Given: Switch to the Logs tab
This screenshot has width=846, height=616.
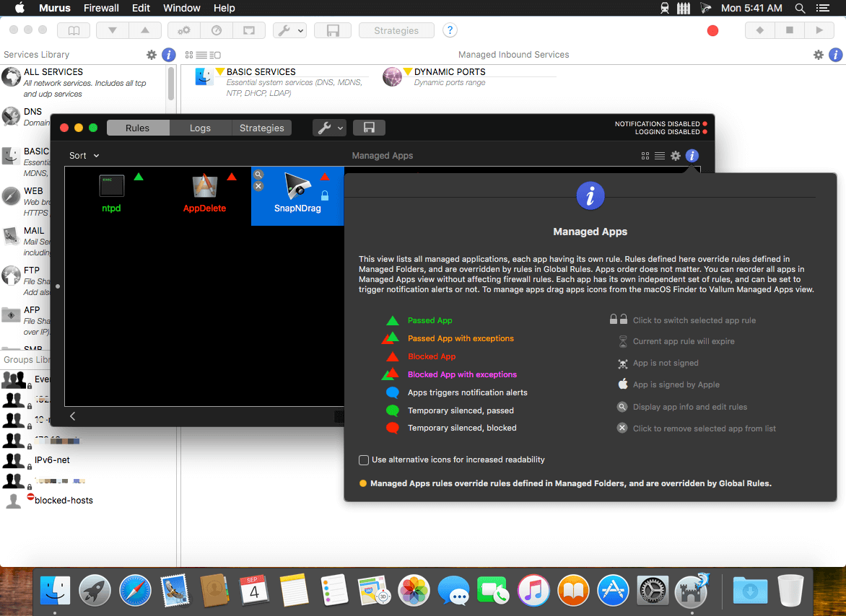Looking at the screenshot, I should [x=200, y=128].
